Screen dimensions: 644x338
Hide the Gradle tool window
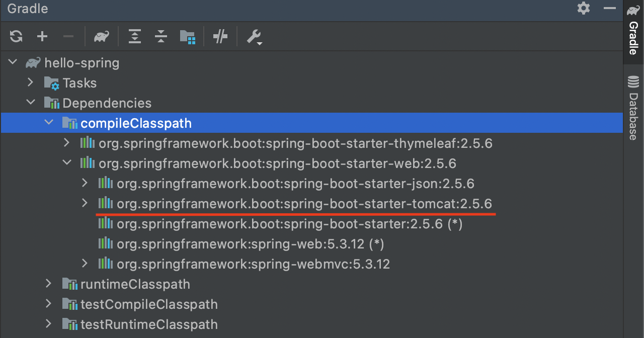(x=610, y=8)
